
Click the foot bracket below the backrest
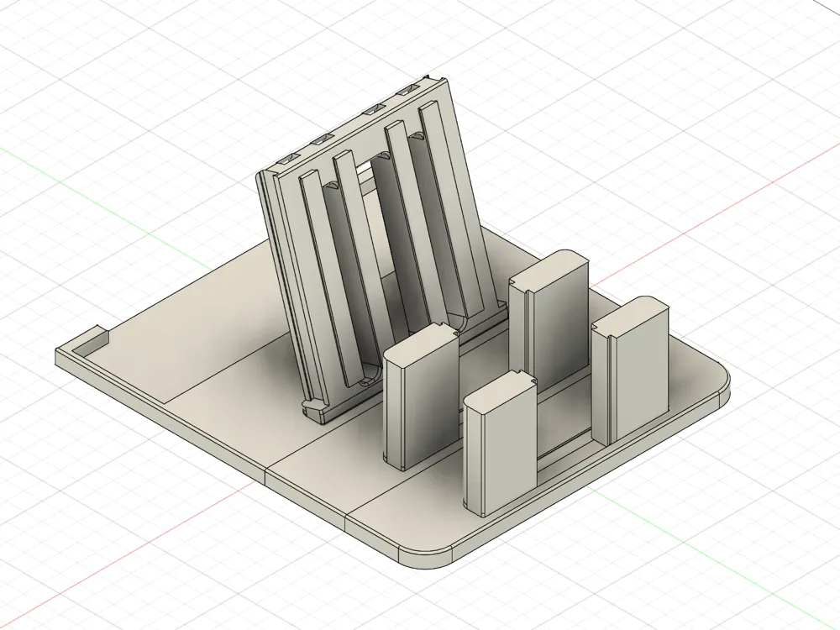(319, 410)
